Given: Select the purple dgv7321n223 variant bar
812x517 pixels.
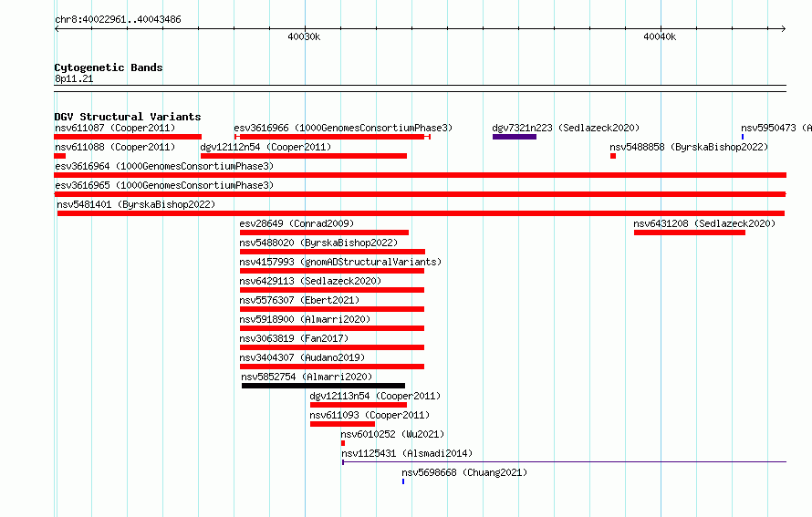Looking at the screenshot, I should point(515,137).
